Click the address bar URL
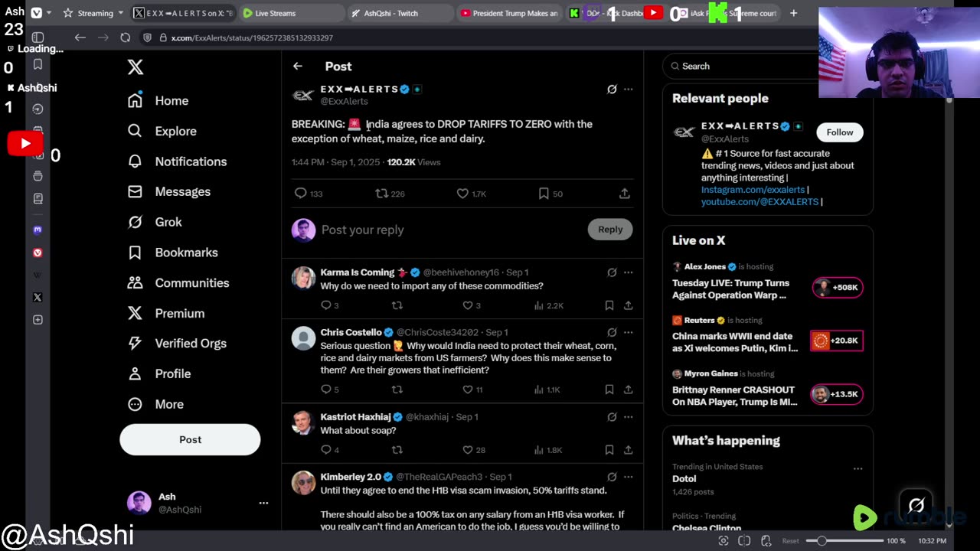980x551 pixels. [251, 37]
